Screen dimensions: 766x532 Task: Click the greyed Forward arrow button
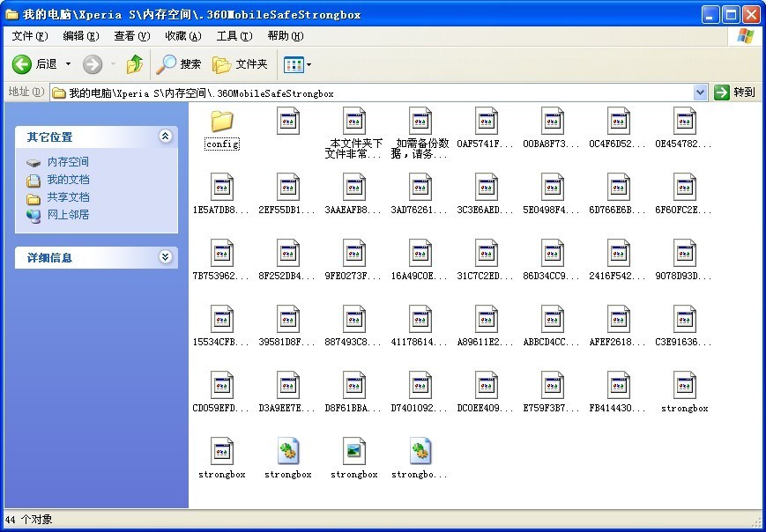pyautogui.click(x=93, y=64)
